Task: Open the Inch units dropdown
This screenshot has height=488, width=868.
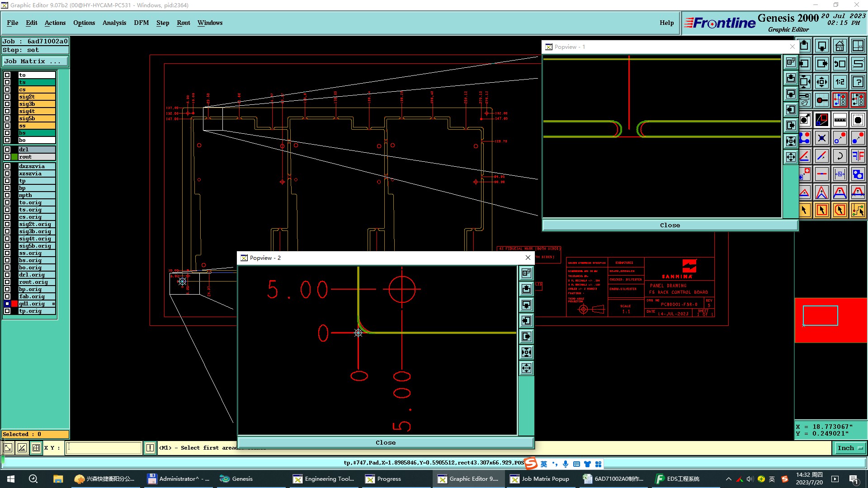Action: (850, 448)
